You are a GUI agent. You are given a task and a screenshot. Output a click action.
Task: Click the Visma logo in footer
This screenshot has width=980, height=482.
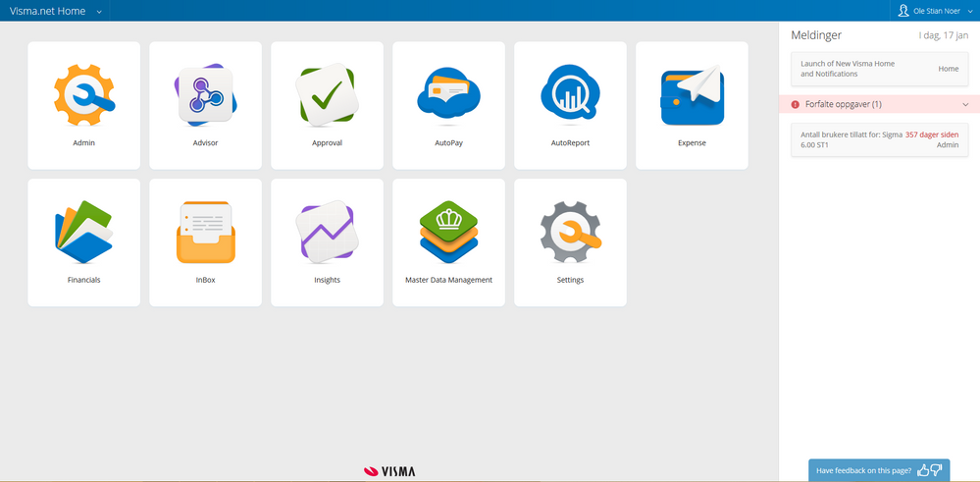[389, 471]
